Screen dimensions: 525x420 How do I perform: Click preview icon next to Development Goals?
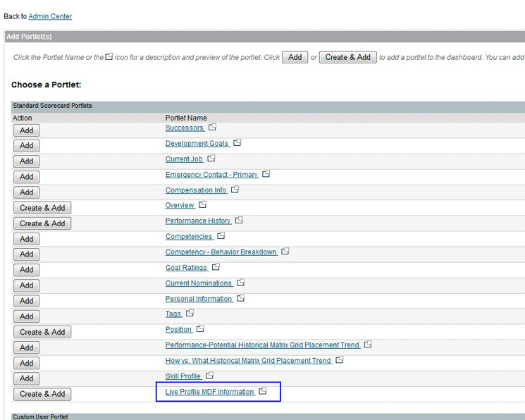coord(237,143)
